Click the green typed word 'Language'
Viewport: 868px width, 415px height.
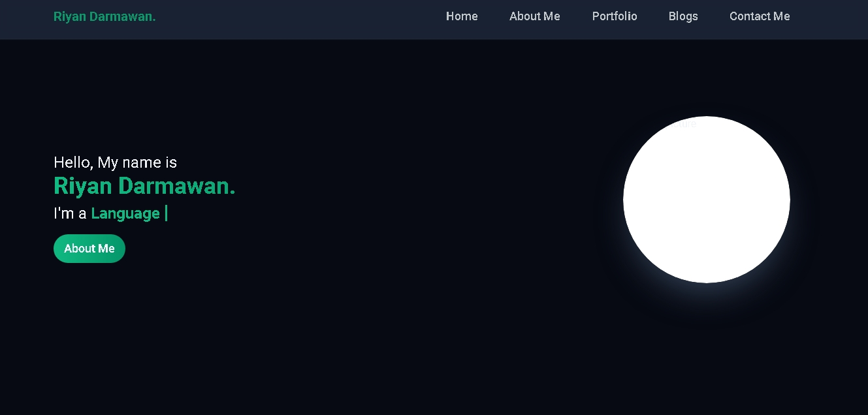125,213
